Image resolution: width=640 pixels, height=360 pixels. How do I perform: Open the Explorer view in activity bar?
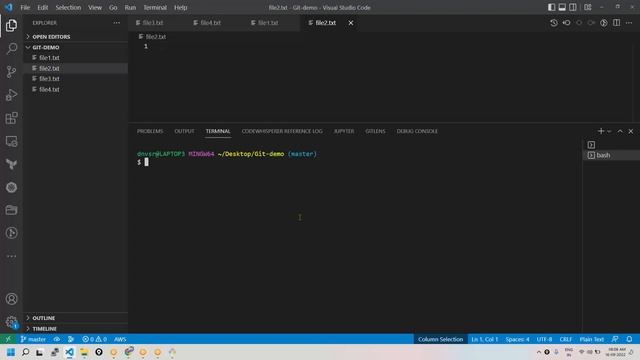[11, 25]
